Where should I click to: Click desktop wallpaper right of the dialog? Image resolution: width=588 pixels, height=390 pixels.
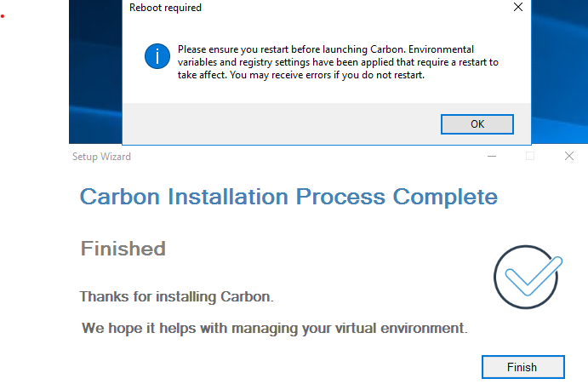tap(560, 72)
